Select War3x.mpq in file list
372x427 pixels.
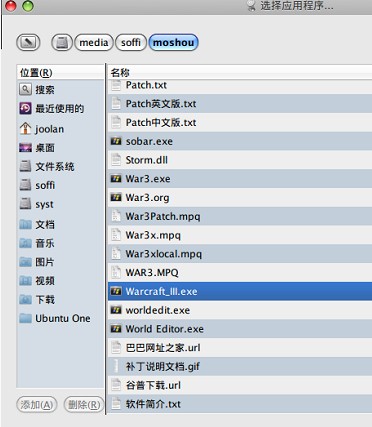pyautogui.click(x=240, y=235)
